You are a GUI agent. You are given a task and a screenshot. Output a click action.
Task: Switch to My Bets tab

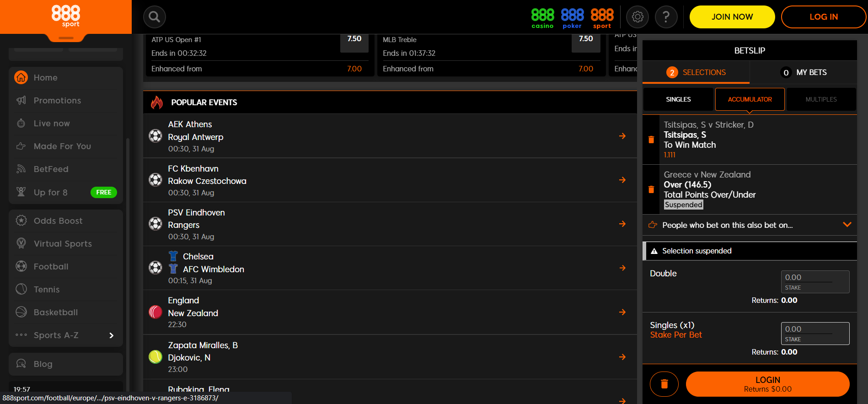804,72
